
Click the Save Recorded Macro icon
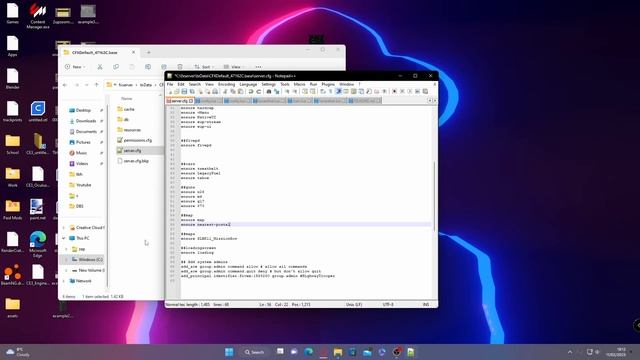point(425,91)
